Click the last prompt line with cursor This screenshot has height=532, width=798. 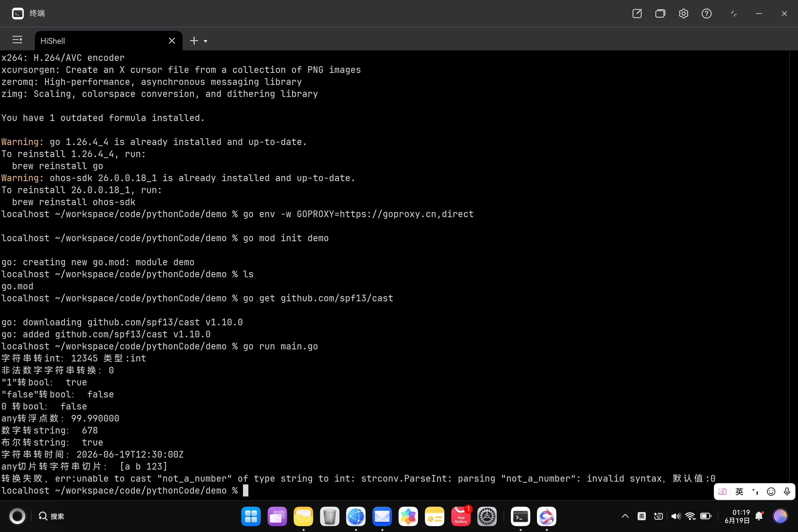[x=125, y=491]
